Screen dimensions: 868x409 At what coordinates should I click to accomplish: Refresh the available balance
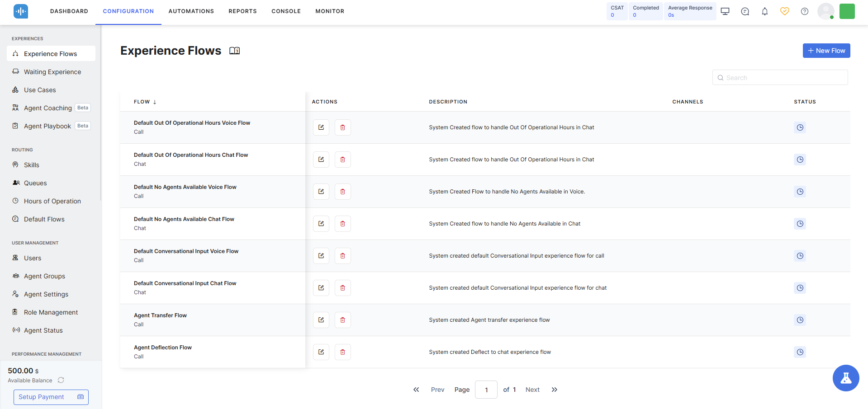coord(61,380)
